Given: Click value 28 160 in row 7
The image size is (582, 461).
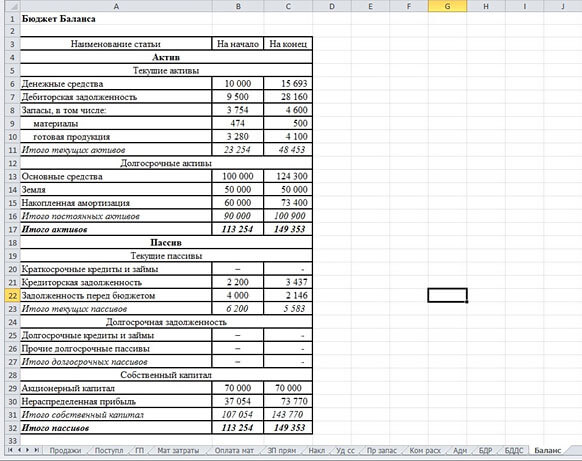Looking at the screenshot, I should pos(288,97).
